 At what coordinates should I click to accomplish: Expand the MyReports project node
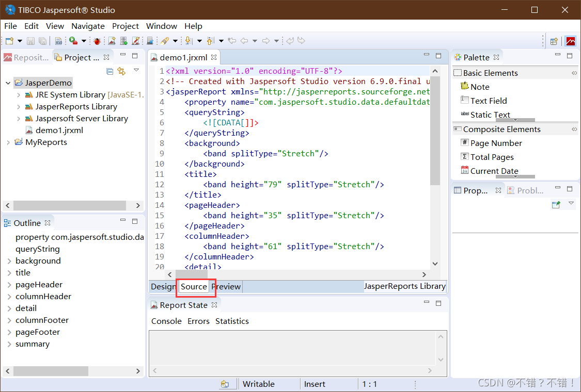point(8,142)
